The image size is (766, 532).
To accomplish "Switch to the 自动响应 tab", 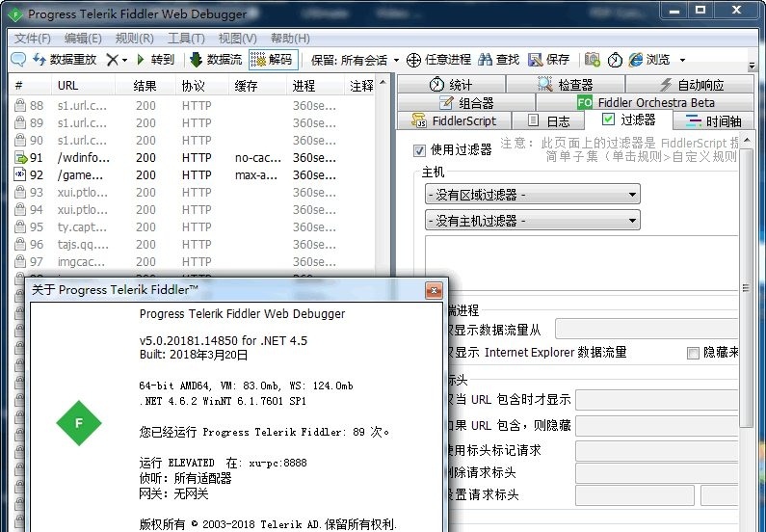I will click(690, 85).
